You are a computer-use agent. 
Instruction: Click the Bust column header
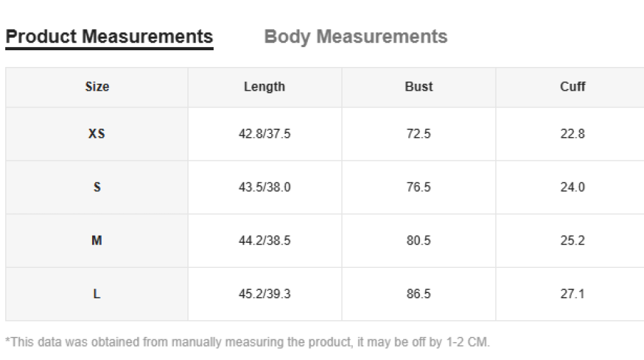tap(419, 86)
